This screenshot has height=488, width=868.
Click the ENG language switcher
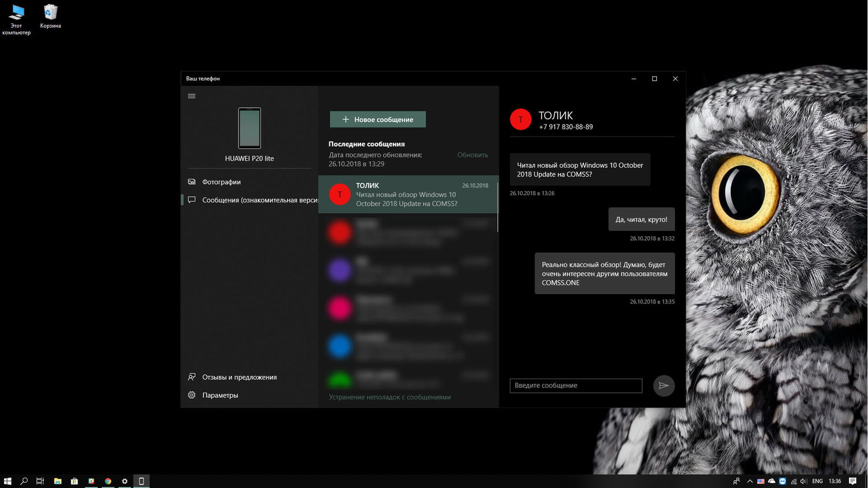click(817, 481)
